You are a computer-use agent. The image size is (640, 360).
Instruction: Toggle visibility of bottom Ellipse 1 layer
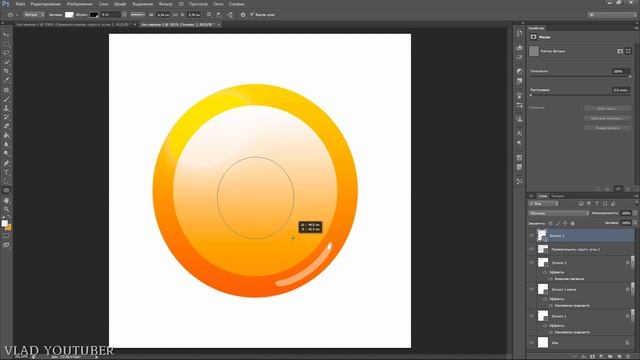531,316
